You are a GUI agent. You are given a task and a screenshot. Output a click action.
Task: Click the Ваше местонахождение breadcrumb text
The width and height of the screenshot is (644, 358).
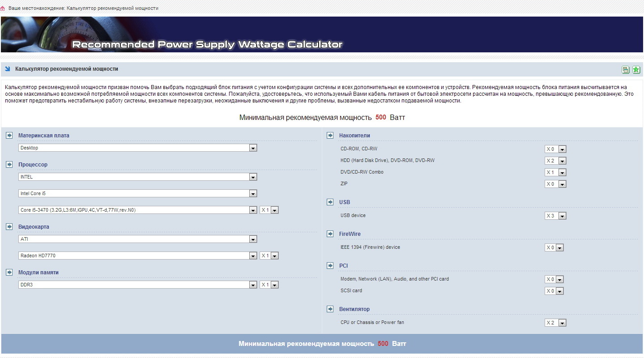(83, 9)
